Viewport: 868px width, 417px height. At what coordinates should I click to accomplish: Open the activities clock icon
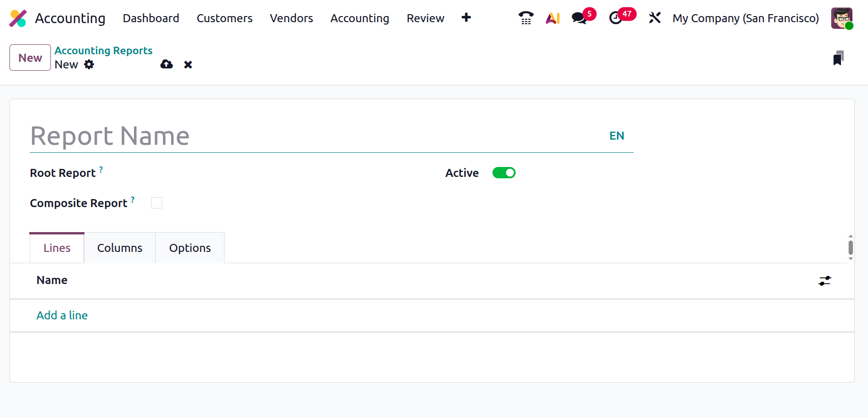[x=616, y=18]
